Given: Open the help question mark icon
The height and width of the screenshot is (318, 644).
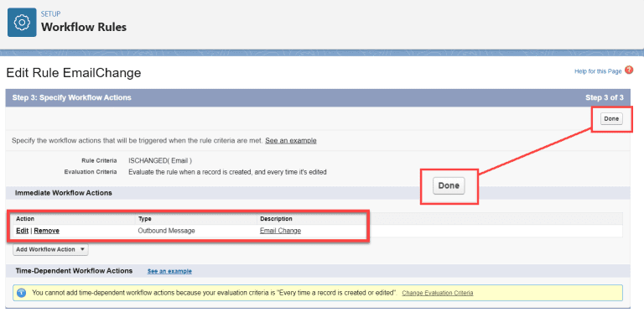Looking at the screenshot, I should [x=628, y=70].
